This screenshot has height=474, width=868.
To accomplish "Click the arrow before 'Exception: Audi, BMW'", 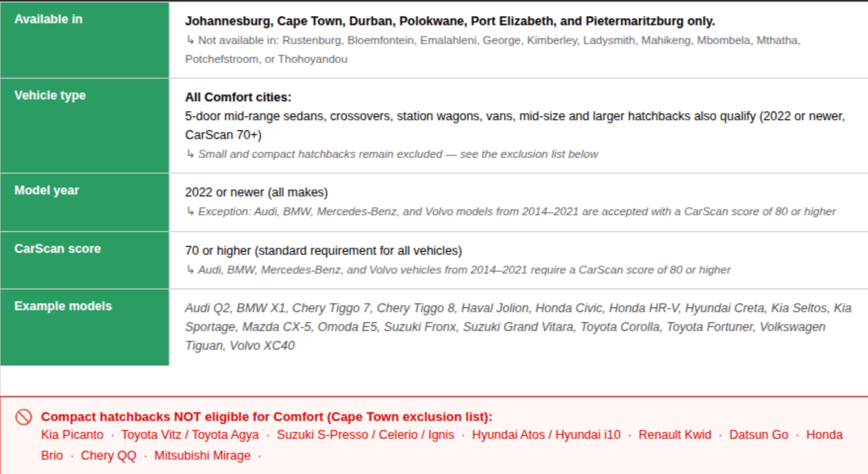I will click(x=190, y=211).
